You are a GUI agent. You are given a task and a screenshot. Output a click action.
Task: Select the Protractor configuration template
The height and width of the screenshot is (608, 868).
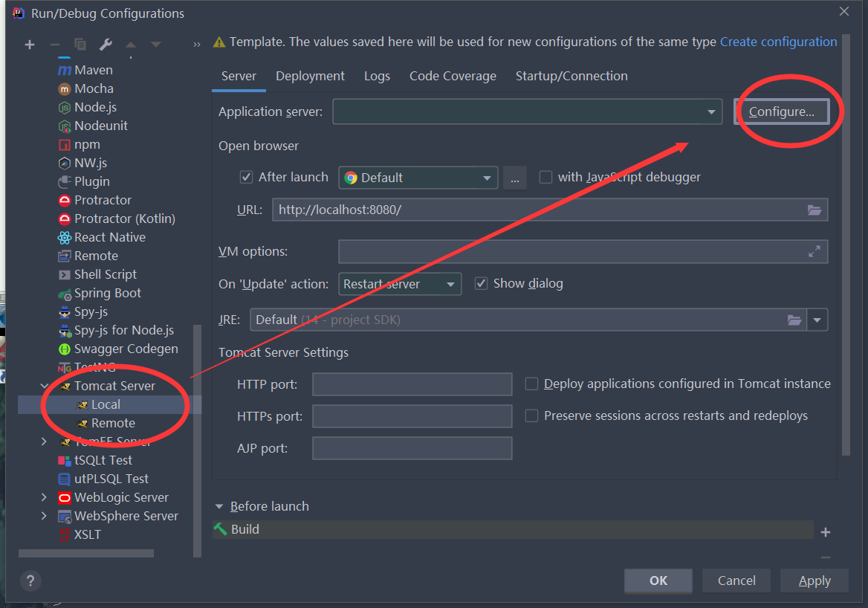click(103, 200)
